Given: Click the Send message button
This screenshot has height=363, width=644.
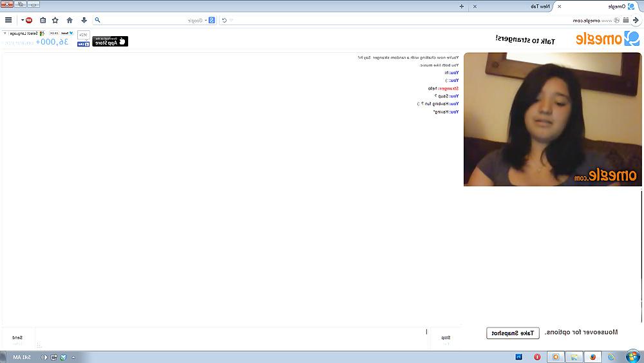Looking at the screenshot, I should [17, 340].
